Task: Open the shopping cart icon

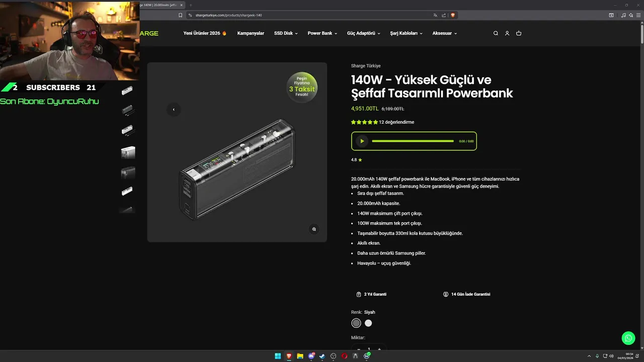Action: [x=519, y=33]
